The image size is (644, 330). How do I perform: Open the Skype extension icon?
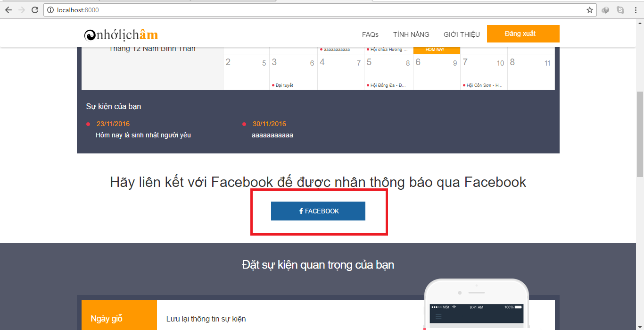pyautogui.click(x=620, y=10)
